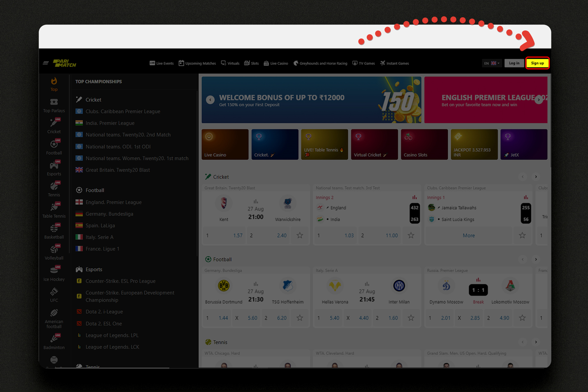
Task: Open the Welcome Bonus banner
Action: (x=311, y=100)
